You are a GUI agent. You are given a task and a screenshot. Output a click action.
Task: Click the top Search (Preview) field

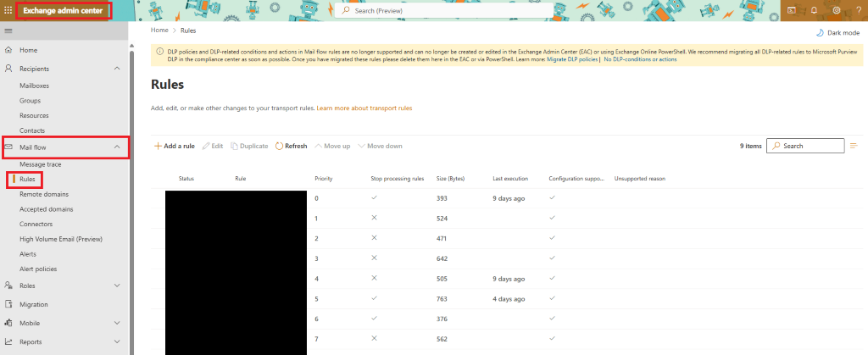coord(444,10)
